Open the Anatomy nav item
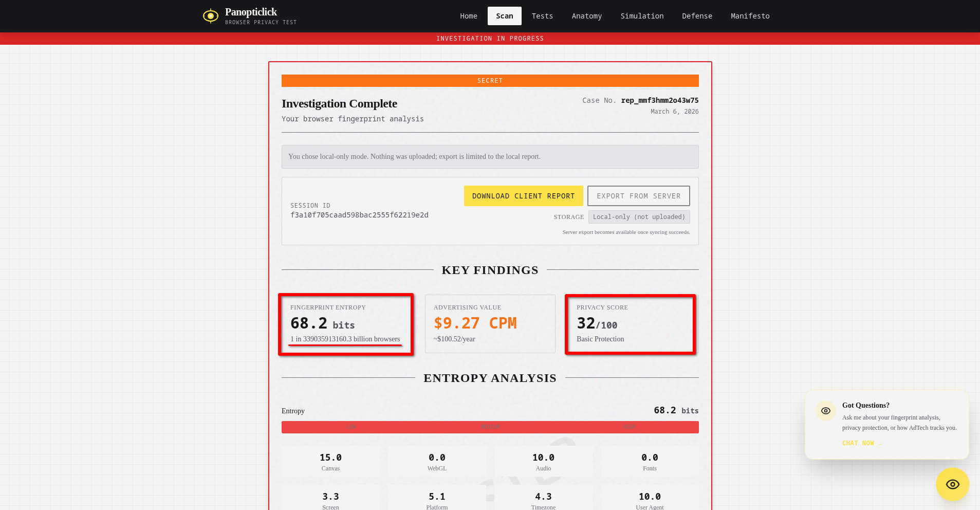The image size is (980, 510). point(586,16)
